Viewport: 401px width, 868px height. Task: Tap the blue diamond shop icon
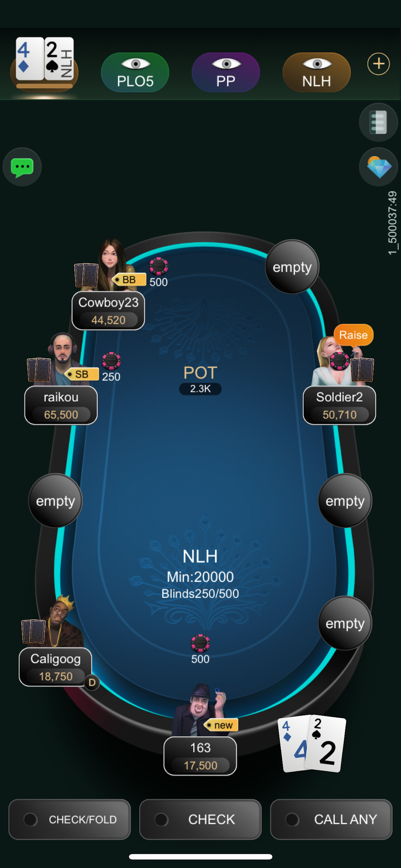click(379, 167)
